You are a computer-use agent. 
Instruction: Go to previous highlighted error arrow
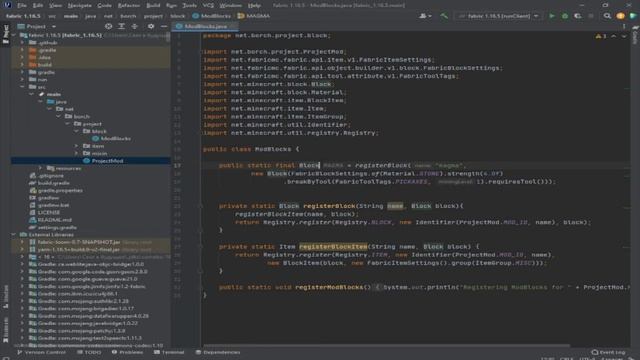613,36
